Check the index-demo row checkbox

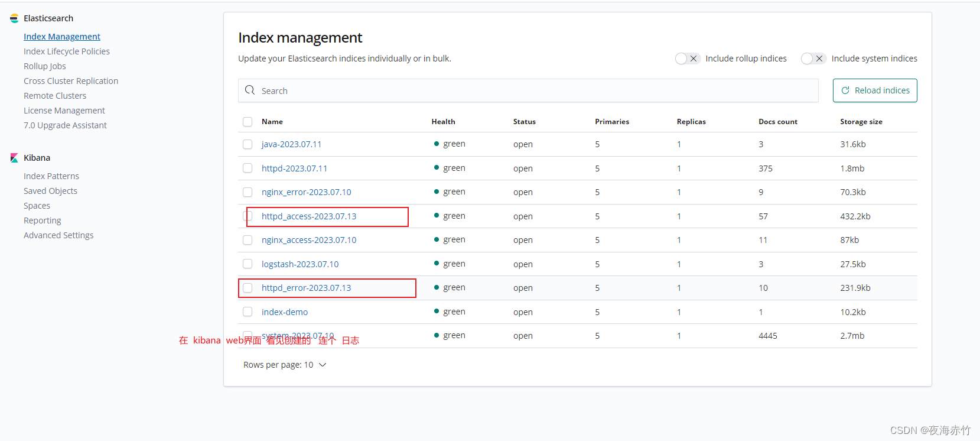[x=248, y=312]
